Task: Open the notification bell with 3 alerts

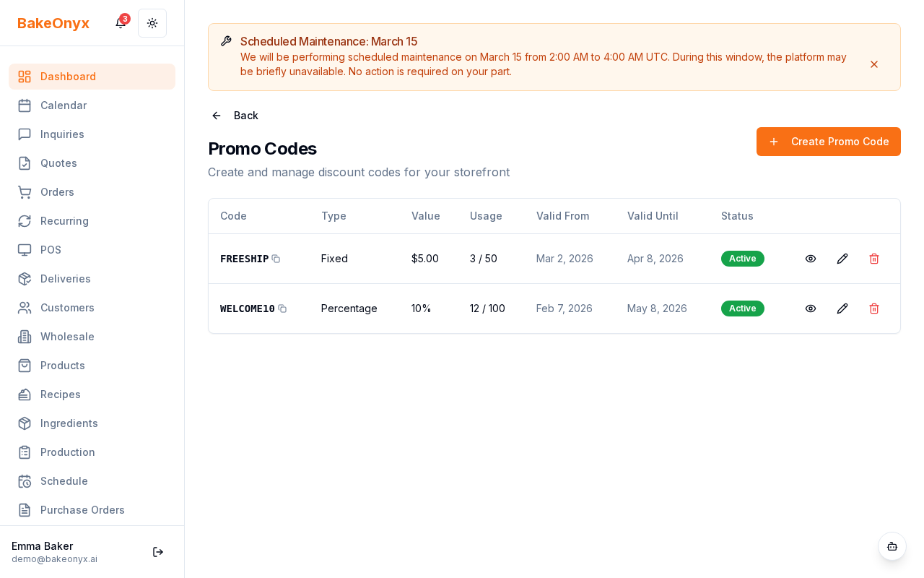Action: (x=120, y=23)
